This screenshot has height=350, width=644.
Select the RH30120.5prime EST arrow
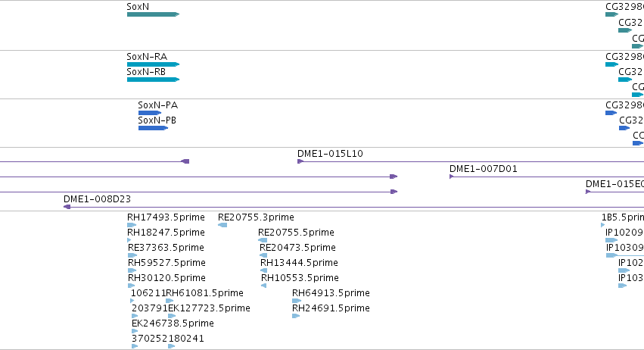(x=132, y=286)
